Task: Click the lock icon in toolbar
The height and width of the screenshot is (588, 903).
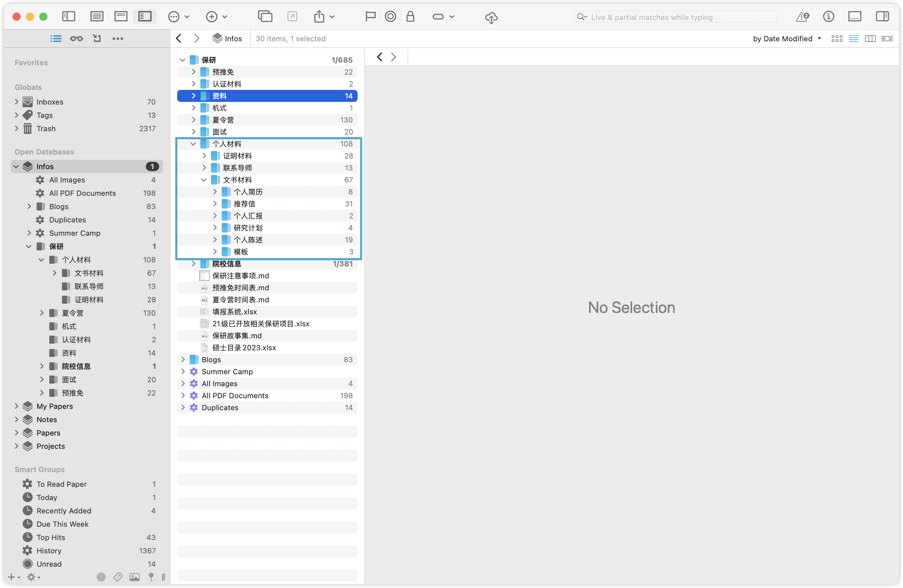Action: (x=410, y=17)
